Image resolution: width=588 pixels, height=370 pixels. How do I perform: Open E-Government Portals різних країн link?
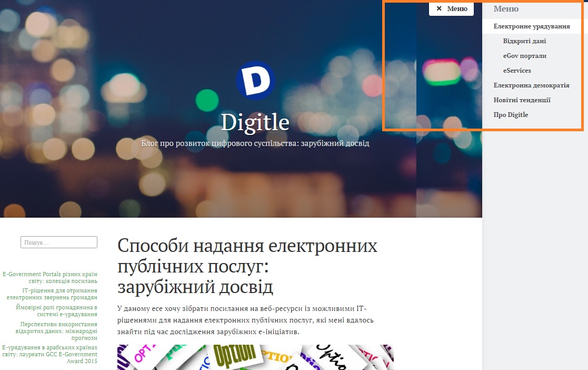(50, 278)
